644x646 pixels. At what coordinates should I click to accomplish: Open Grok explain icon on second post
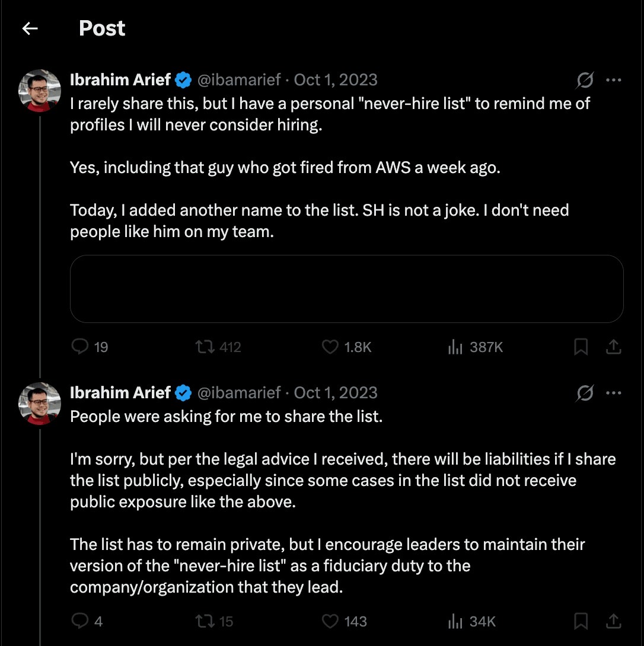click(585, 392)
